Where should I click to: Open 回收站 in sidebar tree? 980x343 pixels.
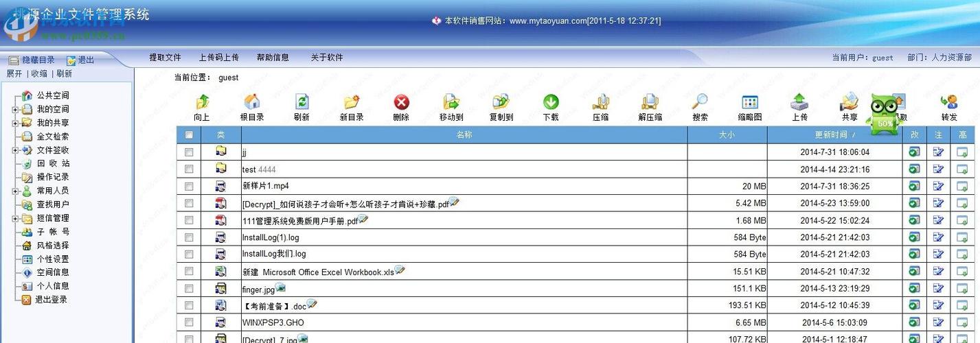click(x=53, y=163)
